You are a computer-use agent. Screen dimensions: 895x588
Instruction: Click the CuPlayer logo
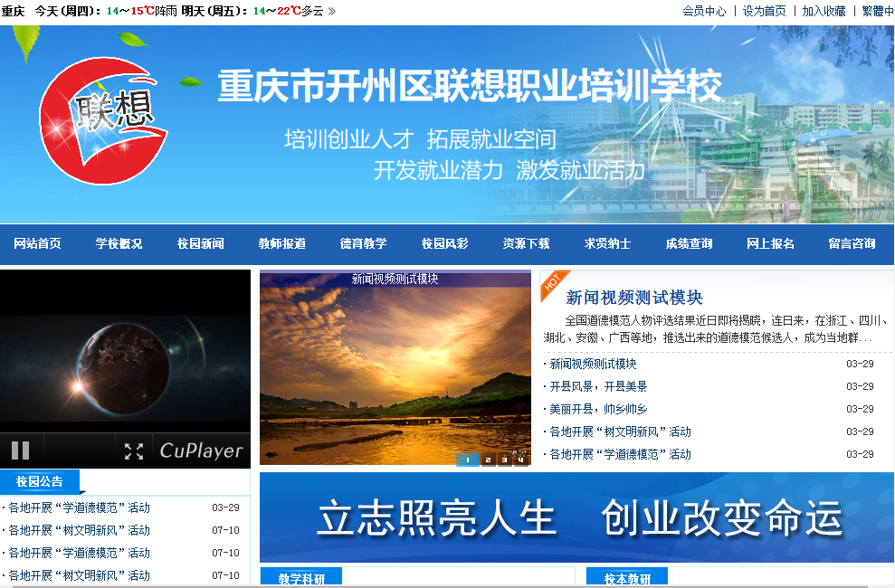click(201, 450)
